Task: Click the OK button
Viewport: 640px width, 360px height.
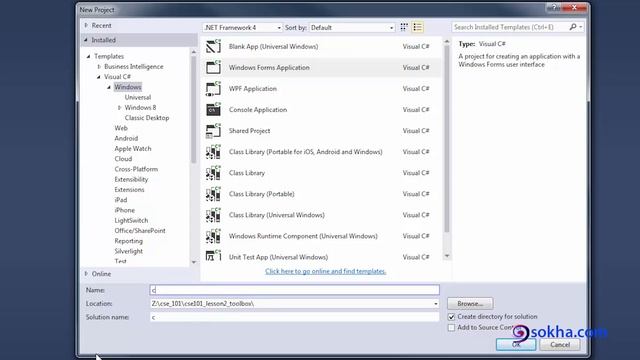Action: tap(516, 344)
